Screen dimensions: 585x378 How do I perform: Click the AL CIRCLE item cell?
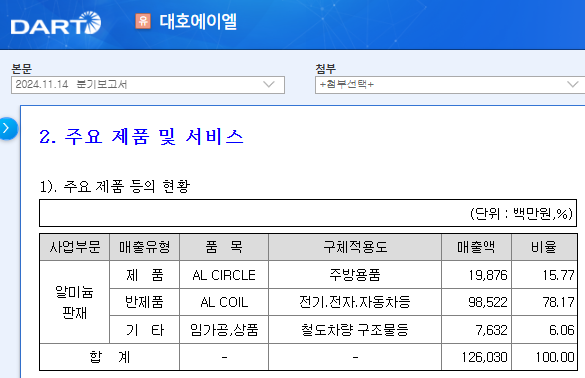pos(224,275)
